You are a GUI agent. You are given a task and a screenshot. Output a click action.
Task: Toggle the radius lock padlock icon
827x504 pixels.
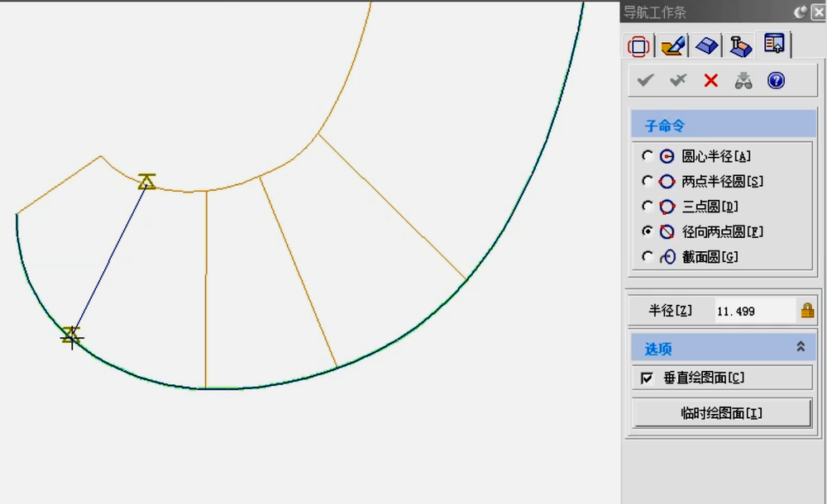[807, 311]
